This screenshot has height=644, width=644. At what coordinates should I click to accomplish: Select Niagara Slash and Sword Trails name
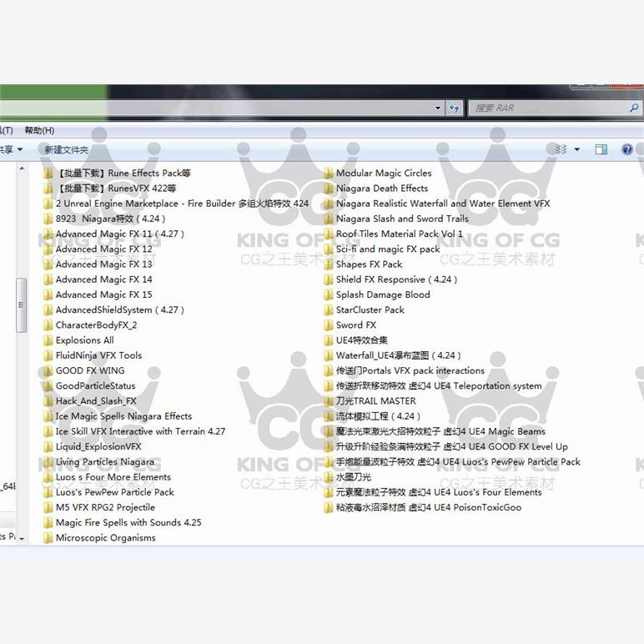402,219
